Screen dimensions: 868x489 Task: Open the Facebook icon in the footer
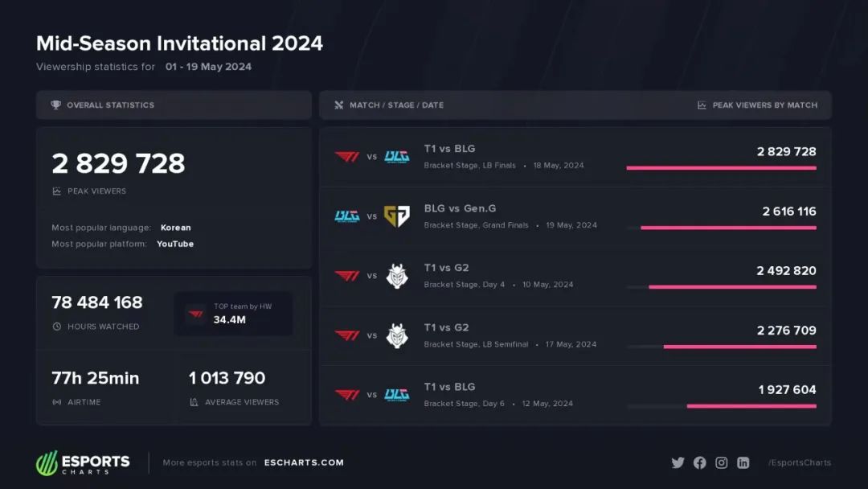[699, 462]
